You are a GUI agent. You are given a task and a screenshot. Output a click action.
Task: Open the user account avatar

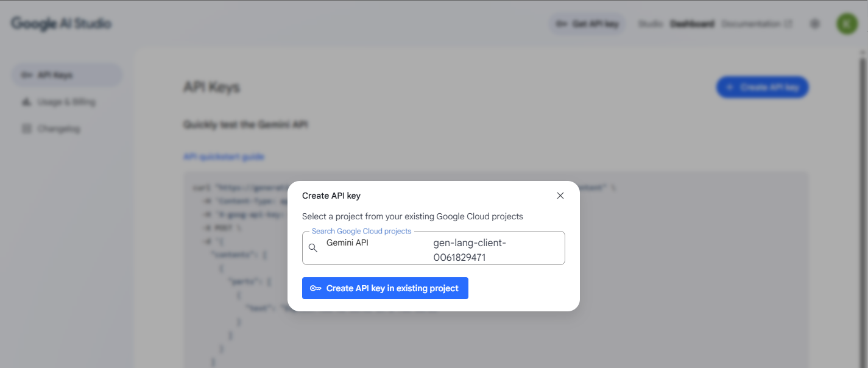[x=847, y=24]
